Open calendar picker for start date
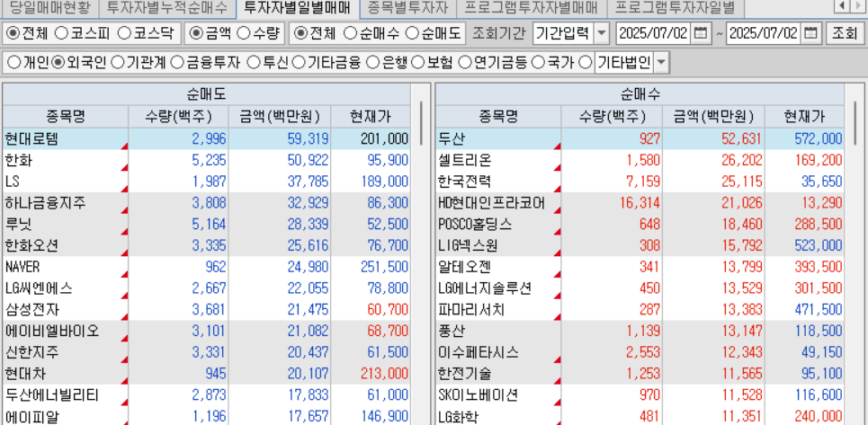Screen dimensions: 868x425 (700, 33)
